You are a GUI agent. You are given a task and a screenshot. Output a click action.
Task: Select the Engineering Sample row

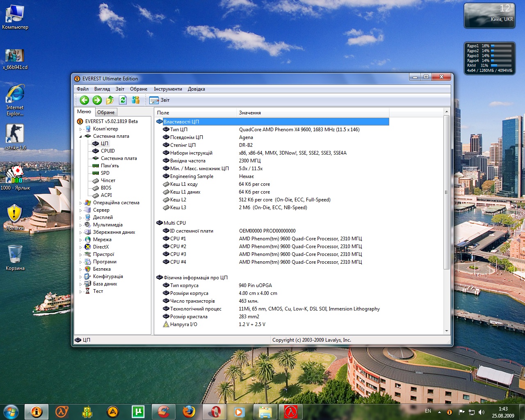[x=272, y=176]
